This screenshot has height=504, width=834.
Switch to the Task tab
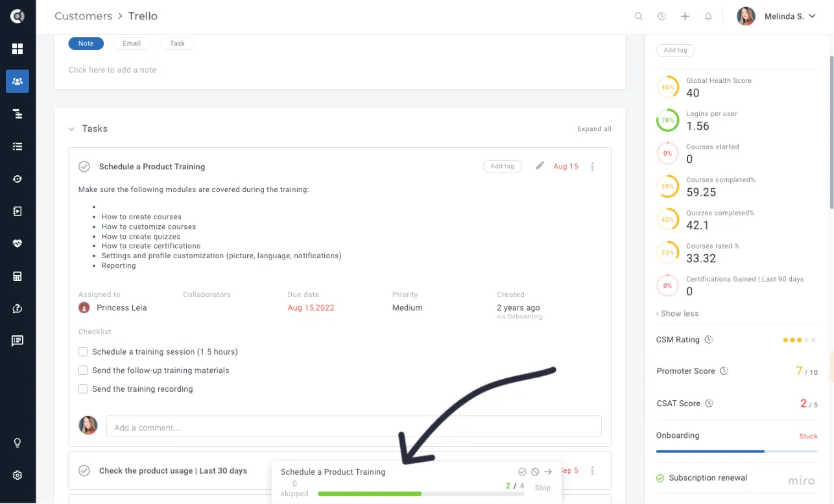177,43
